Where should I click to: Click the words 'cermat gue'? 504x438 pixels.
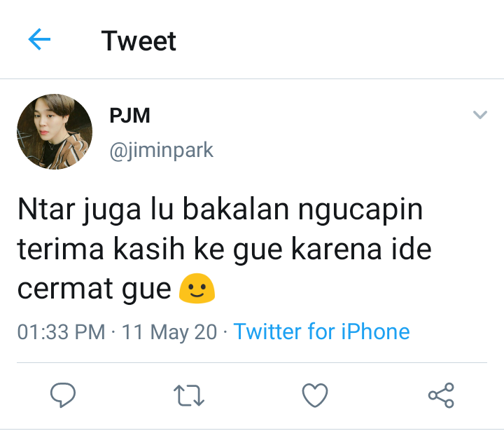[94, 289]
